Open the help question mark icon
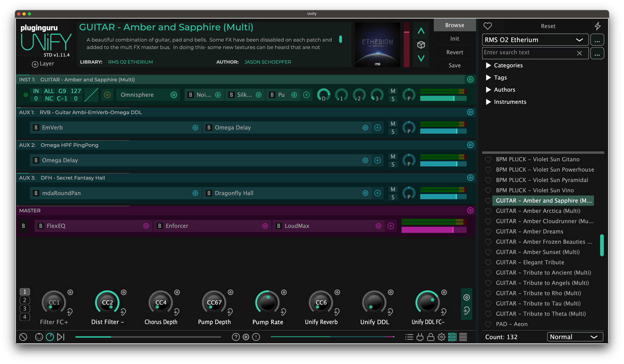 236,337
